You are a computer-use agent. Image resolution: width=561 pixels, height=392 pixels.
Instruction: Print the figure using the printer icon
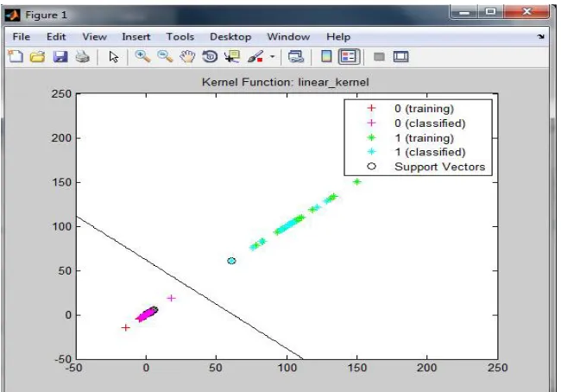point(82,57)
